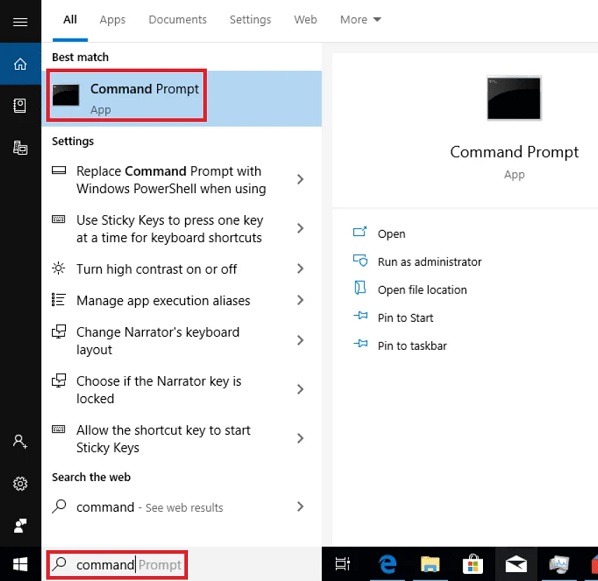The width and height of the screenshot is (598, 581).
Task: Choose Pin to taskbar
Action: pos(412,346)
